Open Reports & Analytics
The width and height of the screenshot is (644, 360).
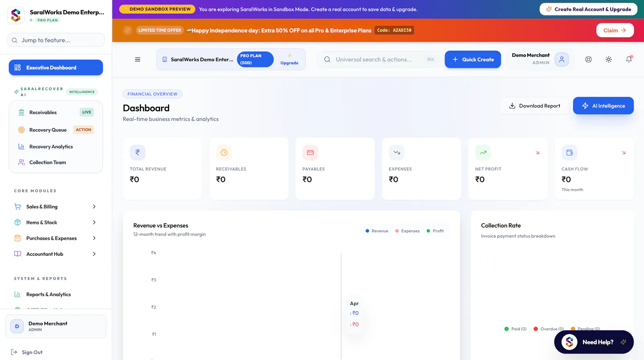tap(56, 294)
